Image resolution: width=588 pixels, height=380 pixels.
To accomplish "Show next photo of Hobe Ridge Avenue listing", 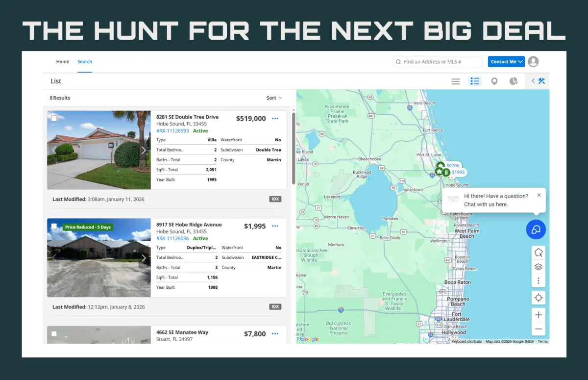I will (144, 258).
